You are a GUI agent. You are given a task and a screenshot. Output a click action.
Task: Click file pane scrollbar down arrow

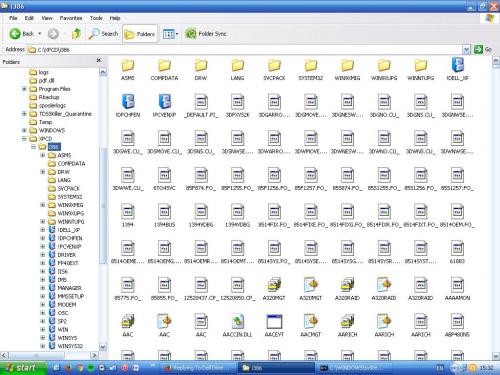(x=496, y=356)
